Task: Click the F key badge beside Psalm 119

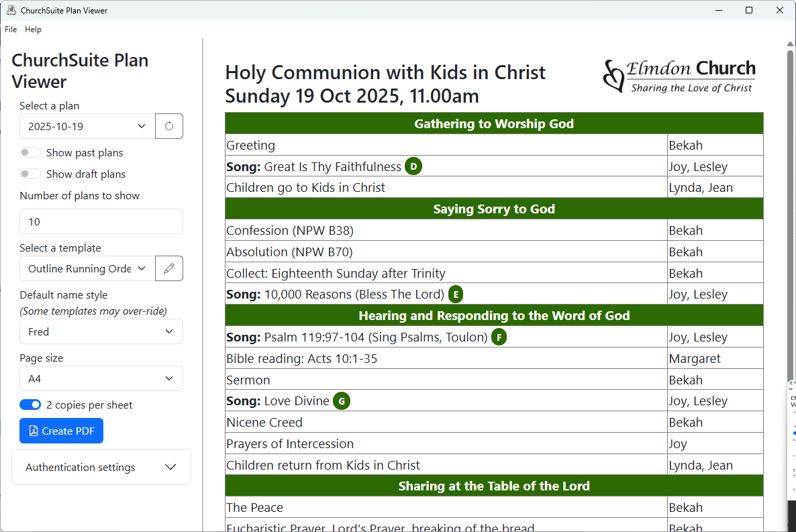Action: coord(499,337)
